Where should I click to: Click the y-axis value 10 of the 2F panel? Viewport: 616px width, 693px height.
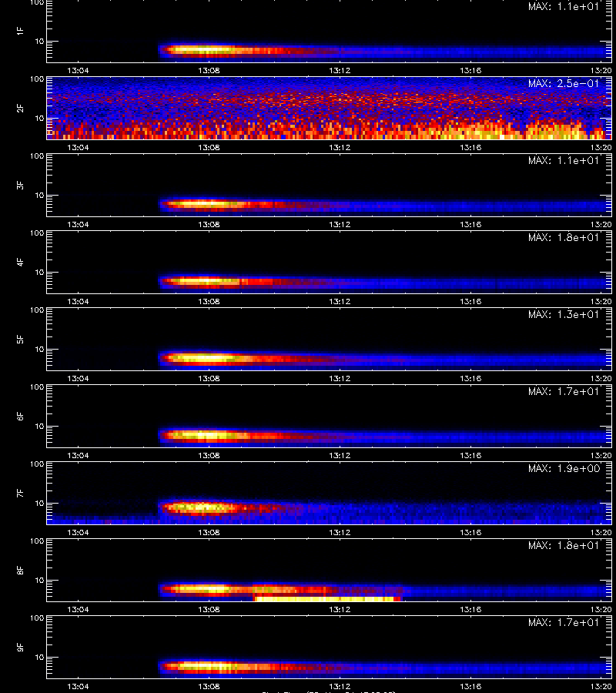(39, 118)
